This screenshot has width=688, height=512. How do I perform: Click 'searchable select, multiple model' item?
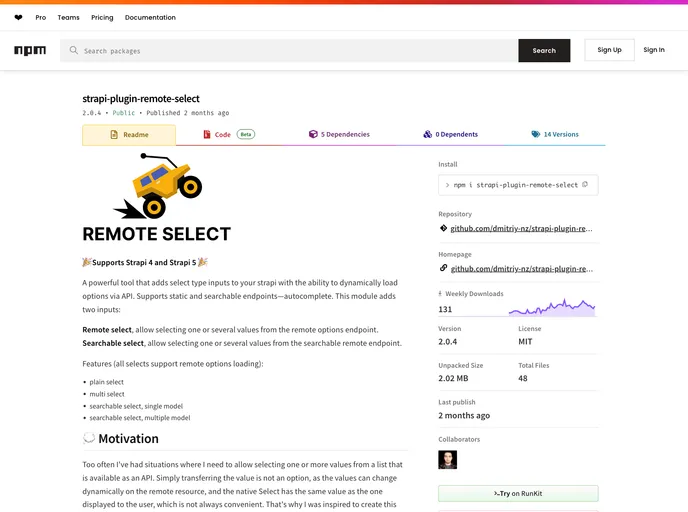click(x=140, y=418)
